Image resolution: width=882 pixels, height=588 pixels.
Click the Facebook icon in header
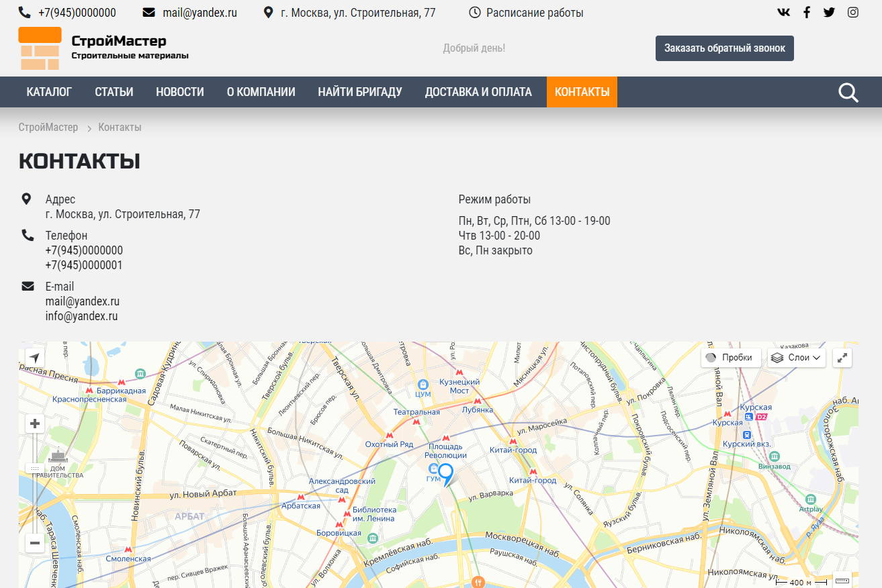807,12
